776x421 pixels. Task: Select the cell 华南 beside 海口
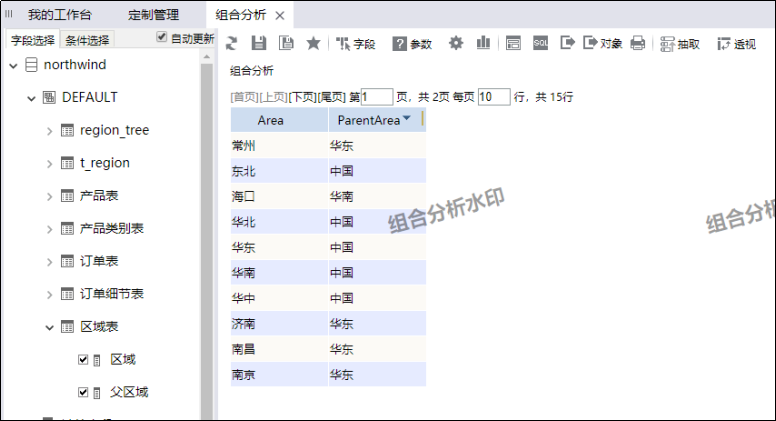377,196
